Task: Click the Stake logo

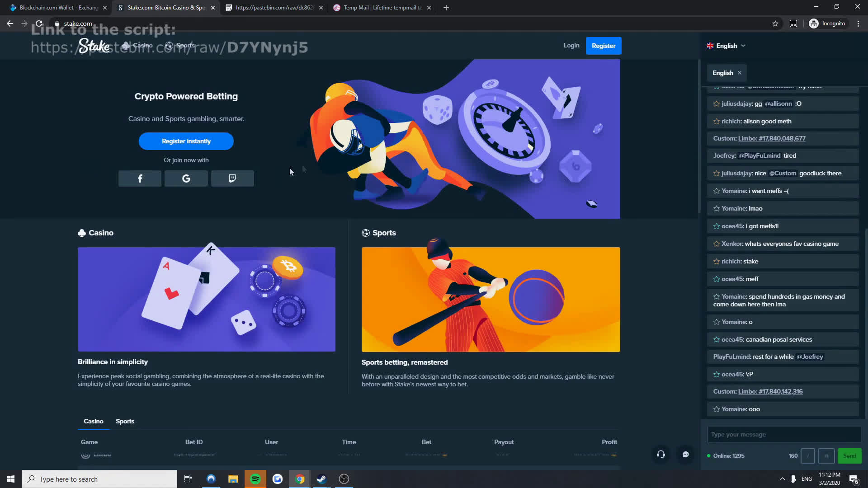Action: pos(94,46)
